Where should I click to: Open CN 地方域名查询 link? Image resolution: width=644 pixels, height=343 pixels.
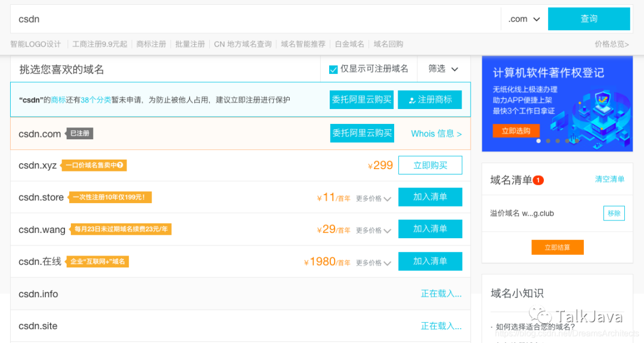click(x=243, y=44)
